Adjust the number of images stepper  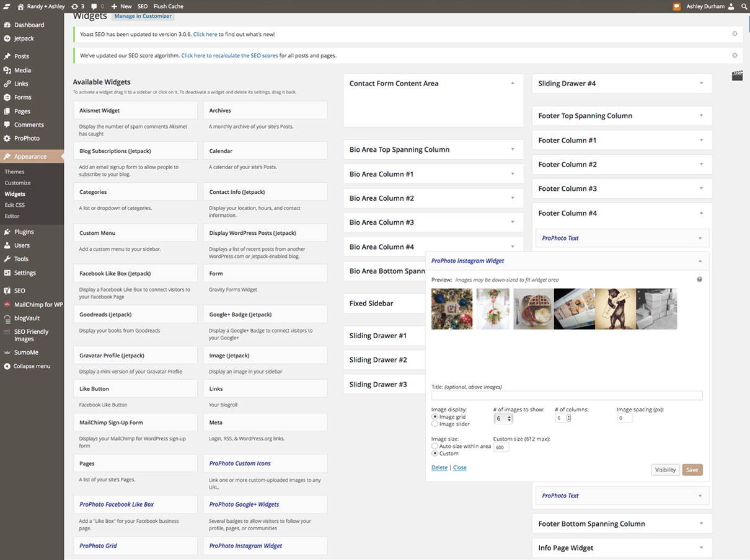coord(508,418)
